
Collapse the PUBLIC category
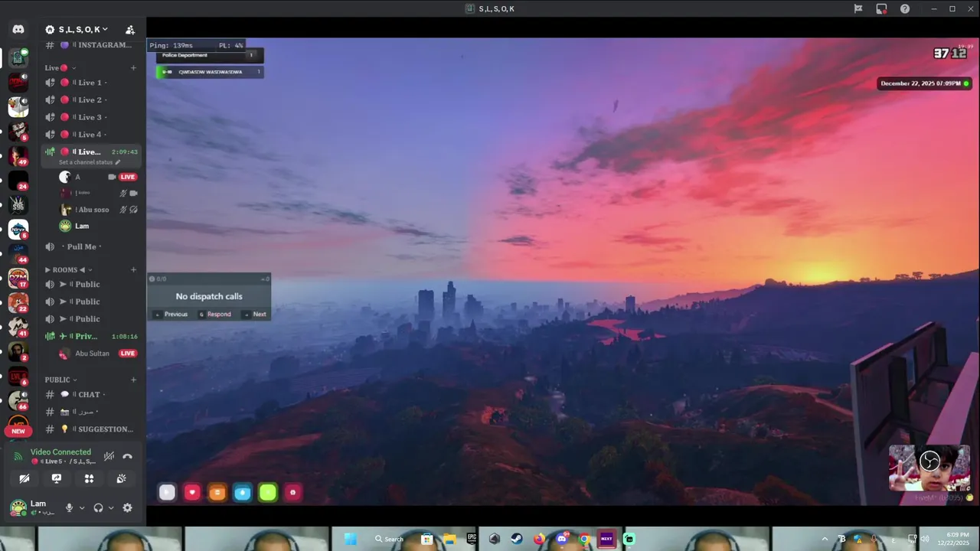60,380
